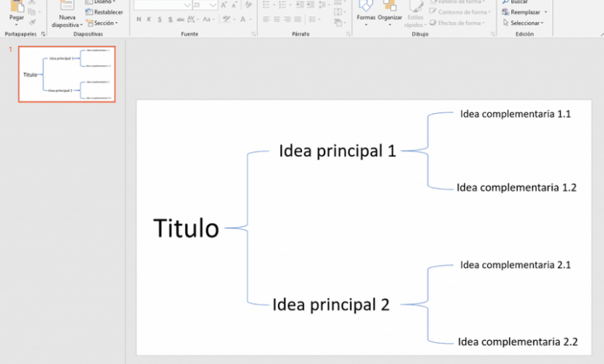The width and height of the screenshot is (604, 364).
Task: Click Idea complementaria 1.2 text
Action: coord(516,187)
